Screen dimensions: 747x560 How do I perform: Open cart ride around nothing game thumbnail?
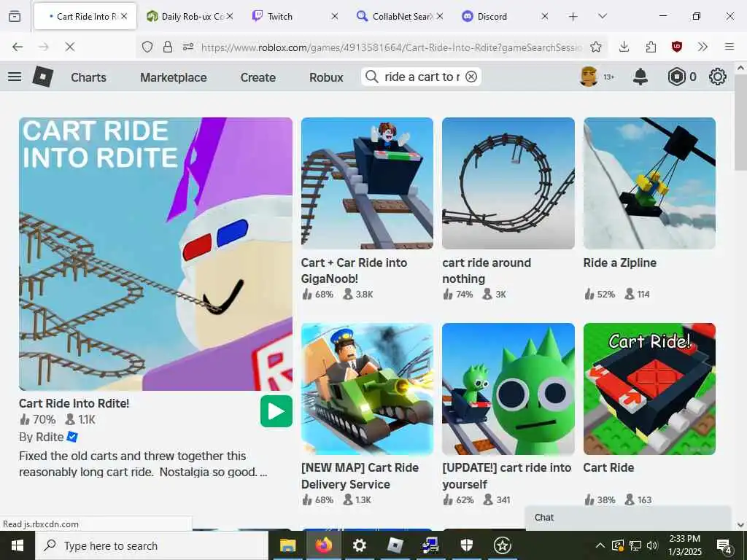[x=508, y=183]
